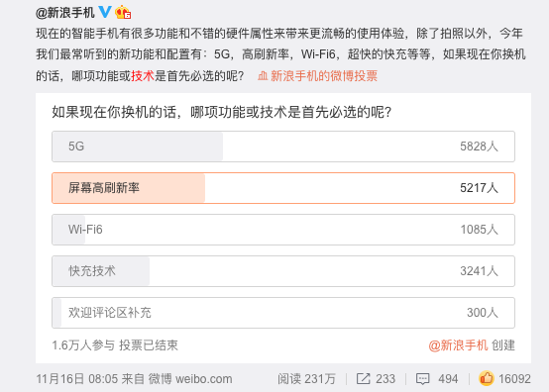The image size is (549, 392).
Task: Click the repost count 233
Action: pos(385,379)
